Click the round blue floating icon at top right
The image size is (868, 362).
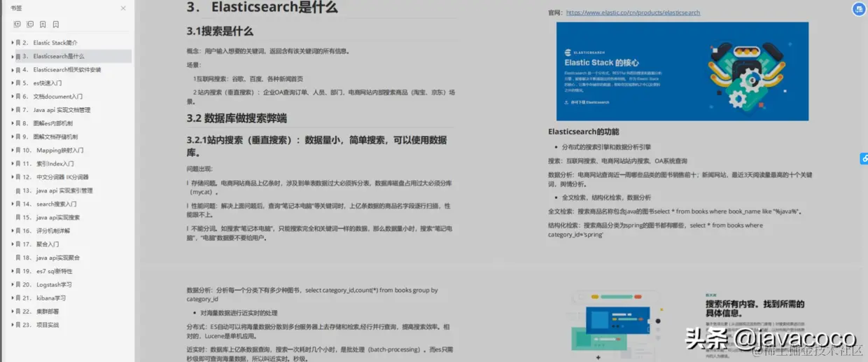click(858, 9)
